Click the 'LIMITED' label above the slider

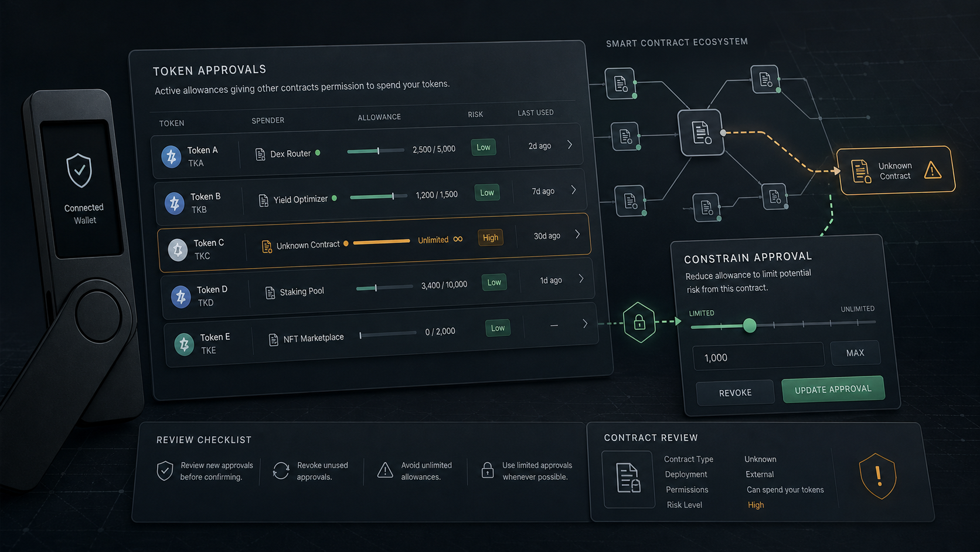[x=702, y=313]
